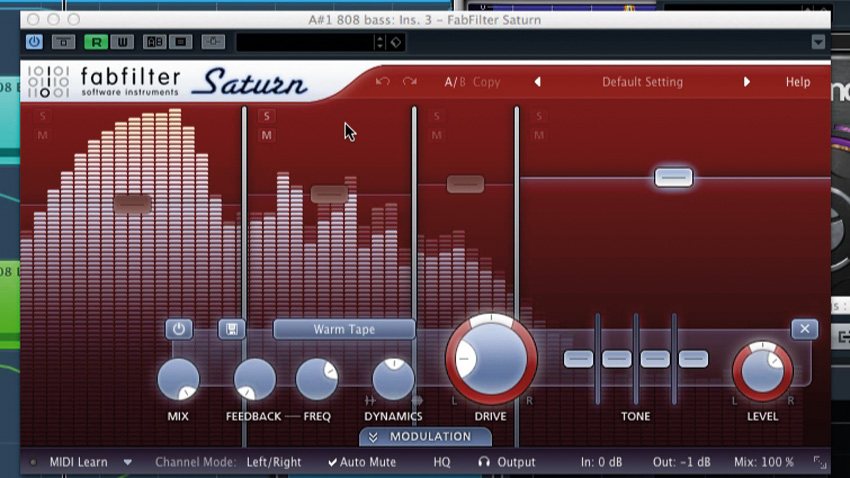Click the resize icon in bottom corner
The image size is (850, 478).
[820, 462]
